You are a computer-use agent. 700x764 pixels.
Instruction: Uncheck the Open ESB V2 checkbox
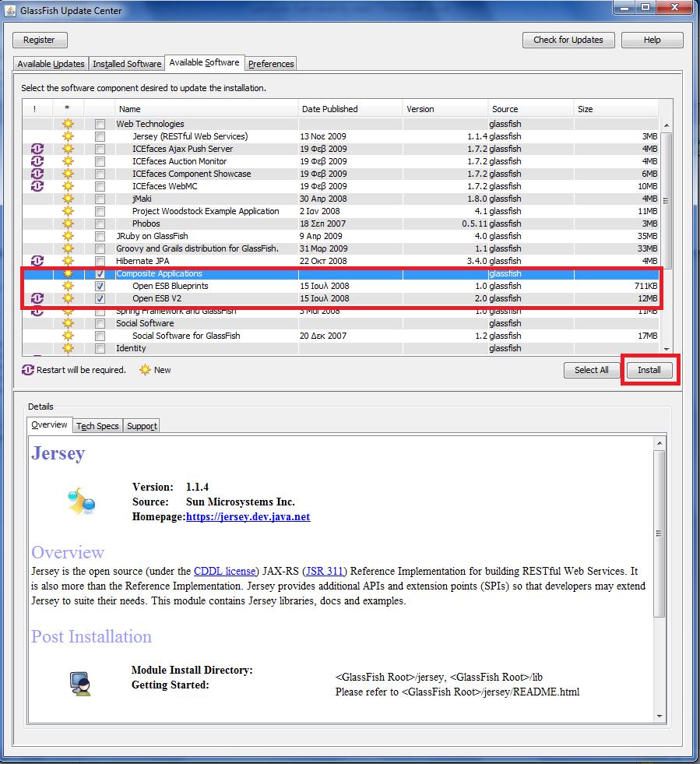pos(100,299)
